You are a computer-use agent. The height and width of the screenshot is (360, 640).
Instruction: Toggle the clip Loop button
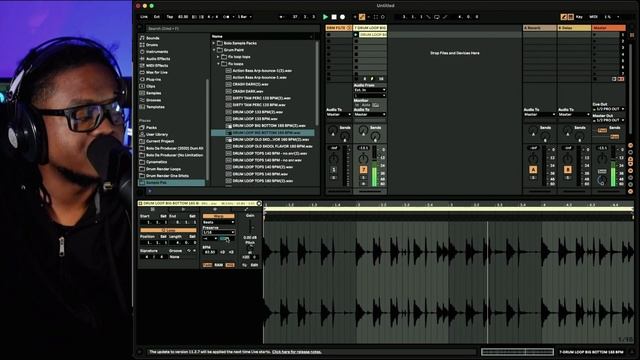click(168, 230)
